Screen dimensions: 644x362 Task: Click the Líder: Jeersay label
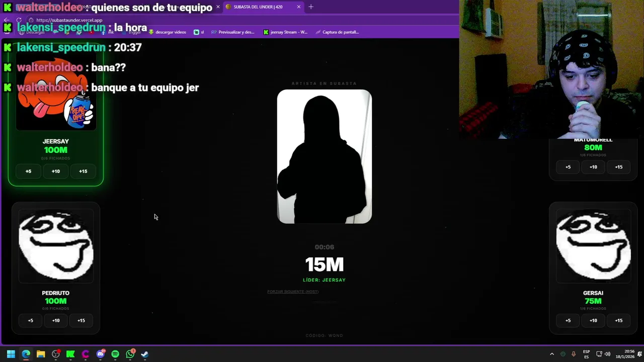pos(325,280)
